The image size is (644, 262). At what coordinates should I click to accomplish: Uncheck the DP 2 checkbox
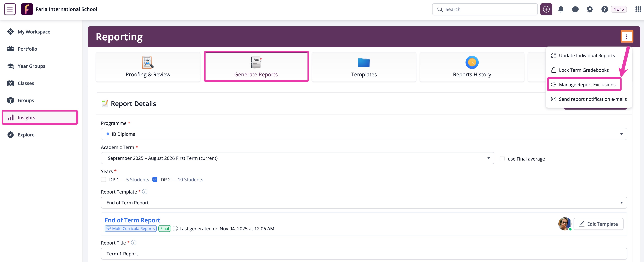(155, 179)
